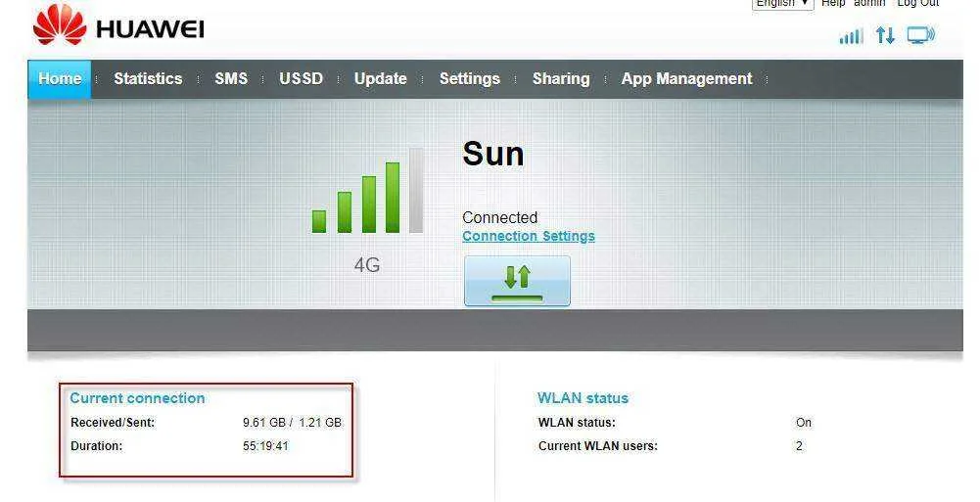Click the large green signal bars graphic

(x=367, y=191)
